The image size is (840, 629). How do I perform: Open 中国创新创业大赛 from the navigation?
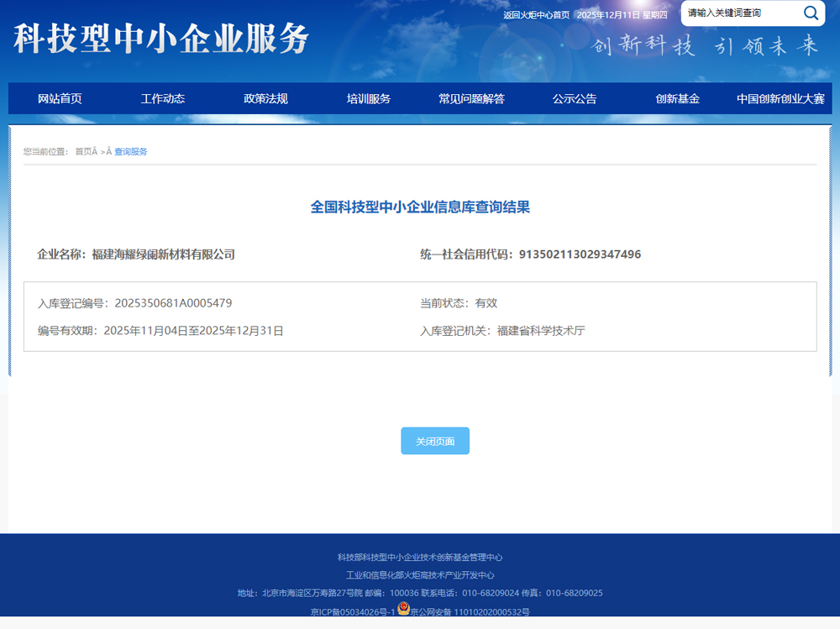pyautogui.click(x=780, y=98)
